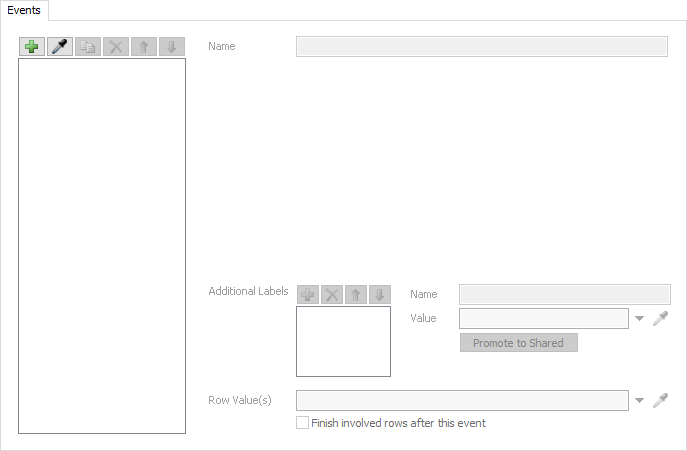The width and height of the screenshot is (687, 451).
Task: Move event down in events list
Action: tap(172, 47)
